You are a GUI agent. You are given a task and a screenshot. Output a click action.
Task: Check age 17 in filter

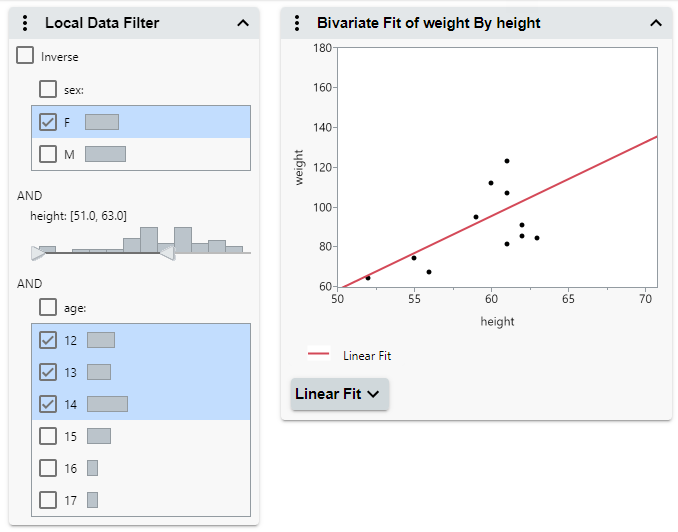click(x=48, y=500)
